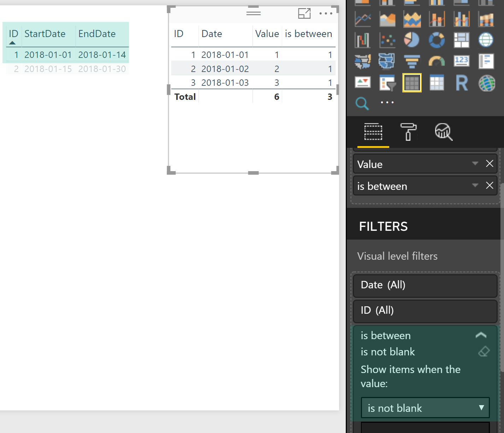Select the multi-row card visualization
The height and width of the screenshot is (433, 504).
[x=486, y=61]
